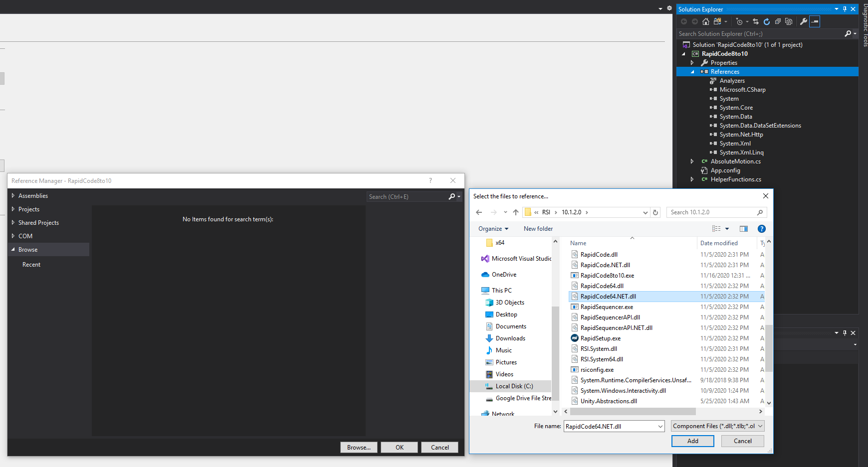Click the gear icon above the editor area

click(669, 8)
